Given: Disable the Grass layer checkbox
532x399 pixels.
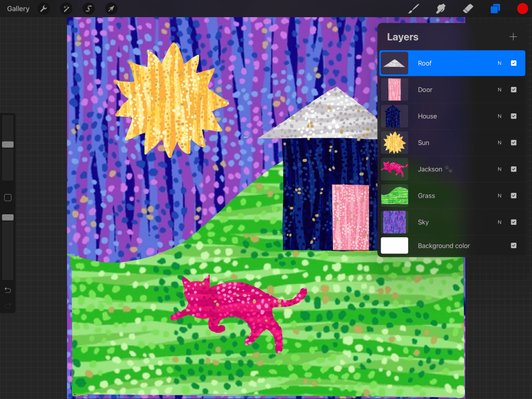Looking at the screenshot, I should click(514, 196).
